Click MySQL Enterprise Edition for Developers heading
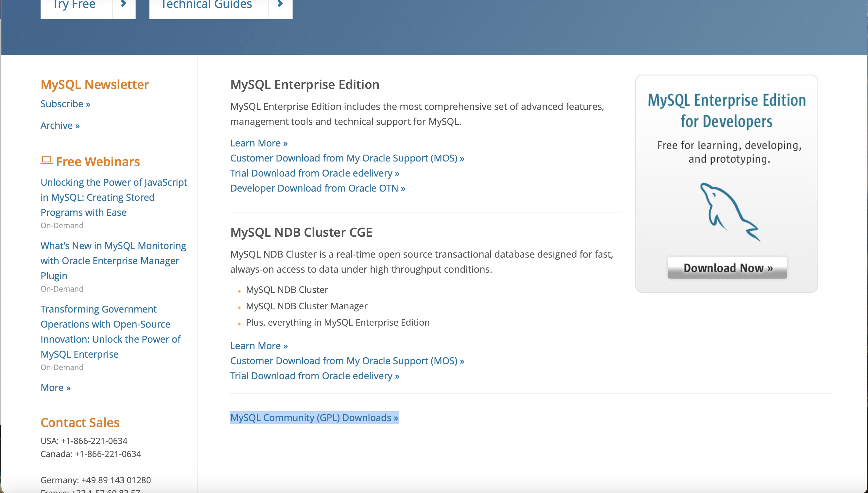Viewport: 868px width, 493px height. 726,110
